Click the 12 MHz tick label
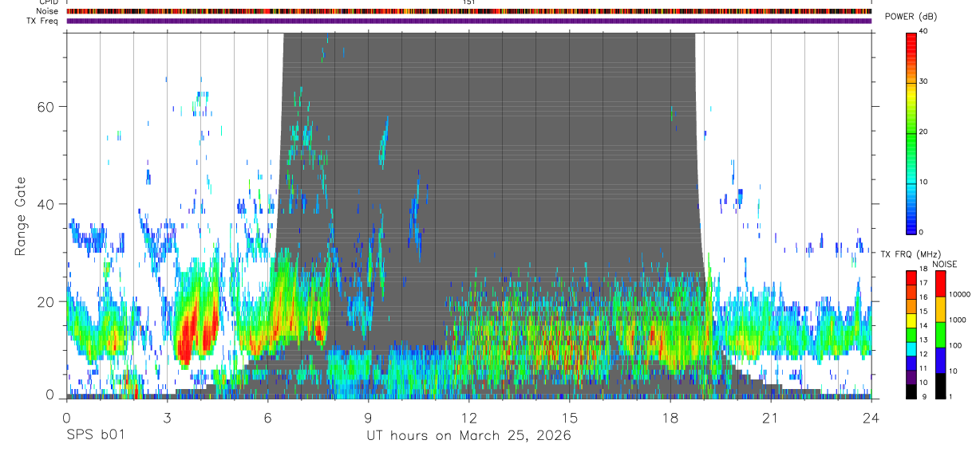Viewport: 980px width, 452px height. coord(924,354)
